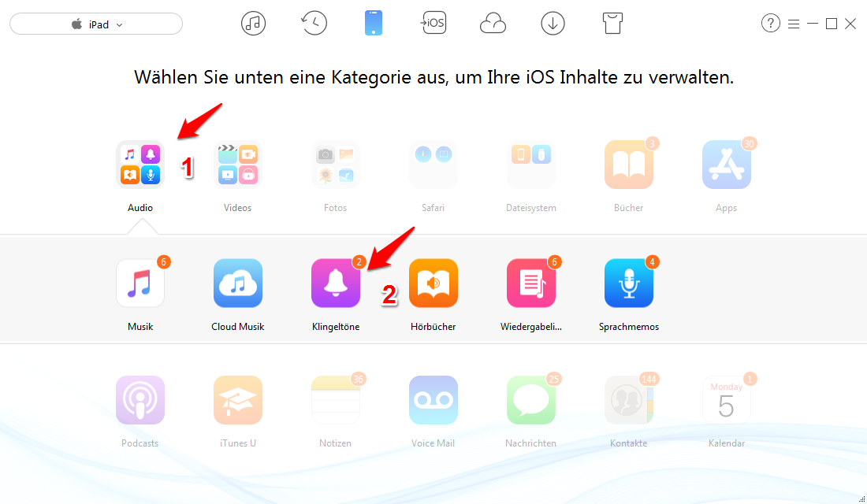Open the help question mark icon
867x504 pixels.
(770, 23)
